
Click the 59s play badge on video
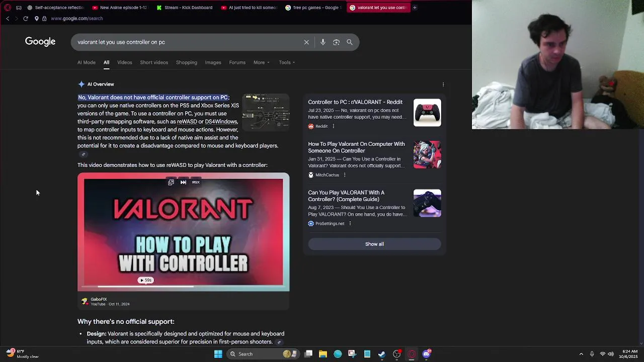146,280
